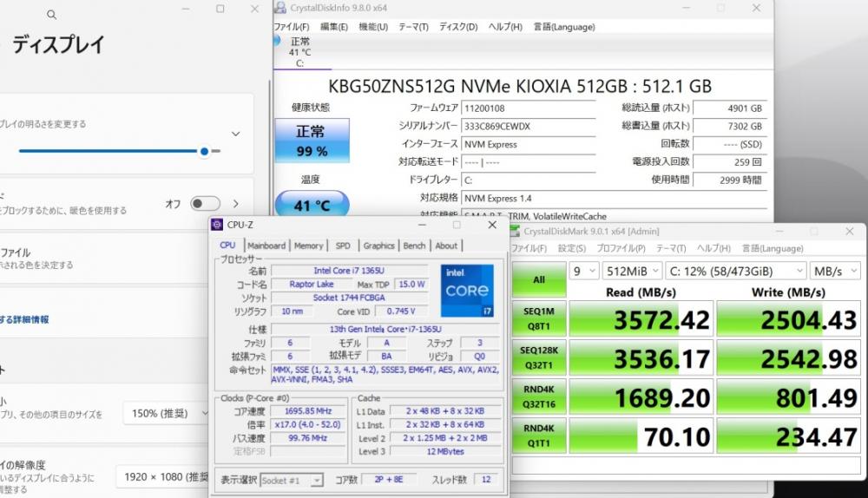The height and width of the screenshot is (498, 868).
Task: Click the All benchmark button
Action: pyautogui.click(x=539, y=279)
